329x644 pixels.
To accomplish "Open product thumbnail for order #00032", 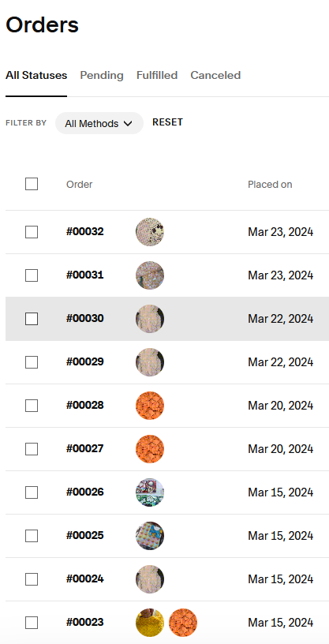I will (150, 232).
